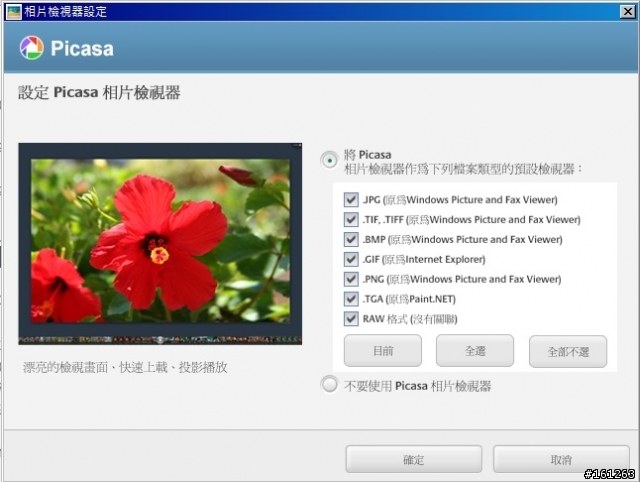The height and width of the screenshot is (482, 640).
Task: Toggle the RAW 格式 checkbox
Action: (x=351, y=319)
